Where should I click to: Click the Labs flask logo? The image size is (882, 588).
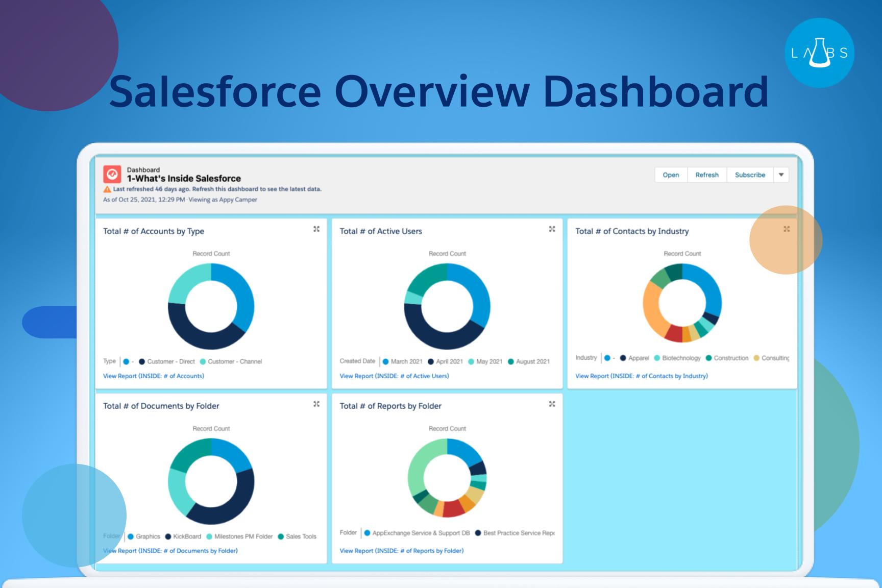click(819, 53)
